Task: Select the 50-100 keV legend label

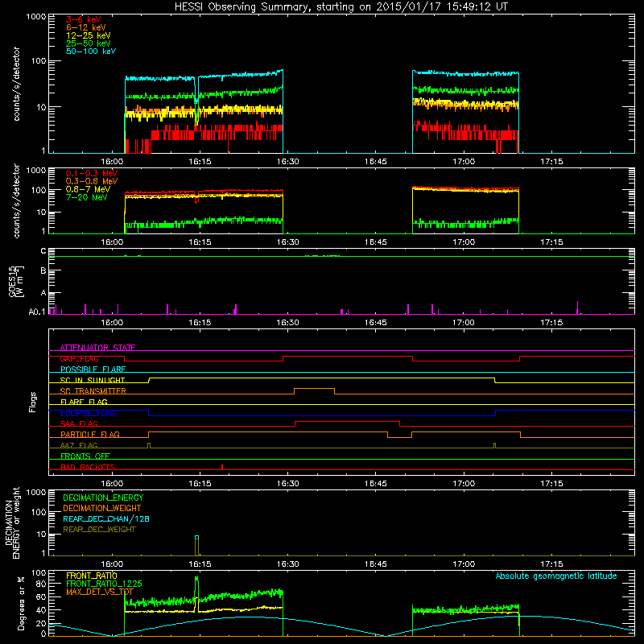Action: pyautogui.click(x=90, y=52)
